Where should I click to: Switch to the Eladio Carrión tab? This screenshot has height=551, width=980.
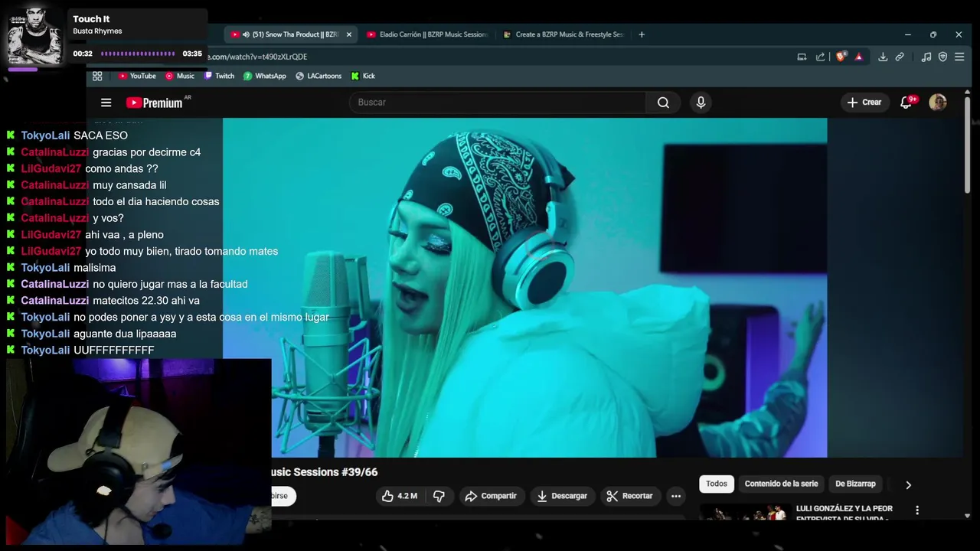pos(427,34)
